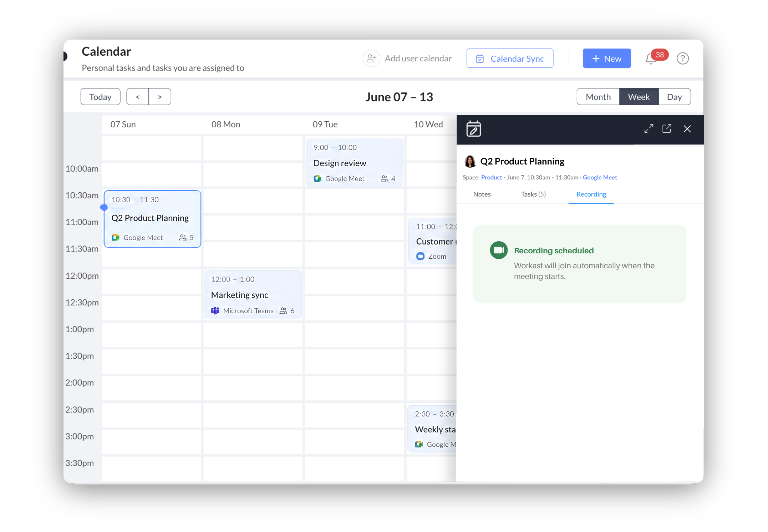The image size is (768, 532).
Task: Open the Product space link
Action: [491, 178]
